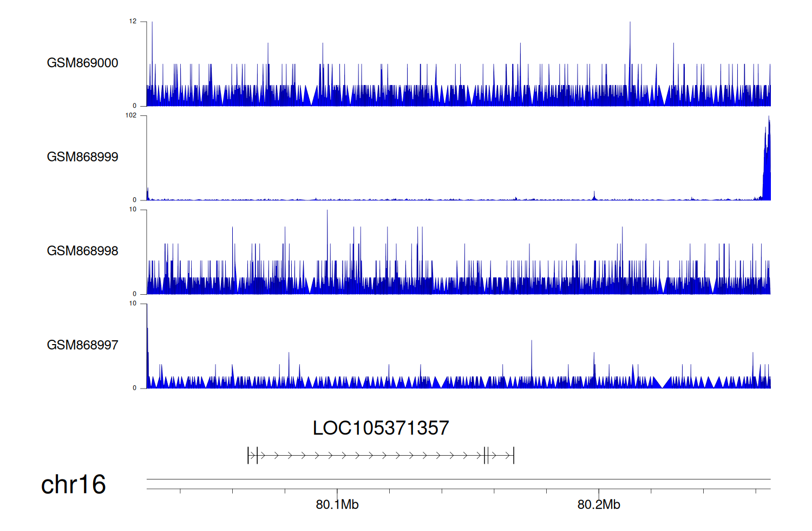Viewport: 812px width, 531px height.
Task: Click the small GSM868999 peak near 80.2Mb
Action: (x=594, y=195)
